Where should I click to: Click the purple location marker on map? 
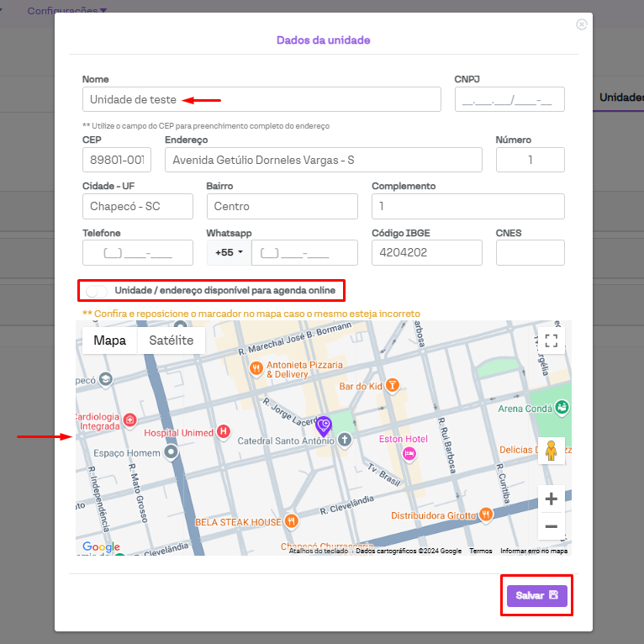pos(324,426)
